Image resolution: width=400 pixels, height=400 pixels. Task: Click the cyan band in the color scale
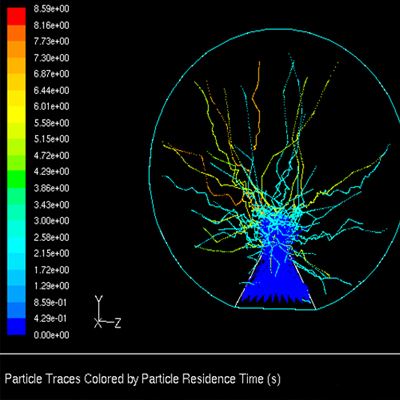click(16, 245)
